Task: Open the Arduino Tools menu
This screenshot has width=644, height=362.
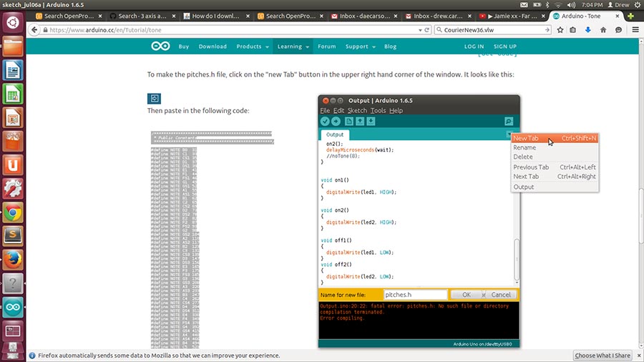Action: point(378,110)
